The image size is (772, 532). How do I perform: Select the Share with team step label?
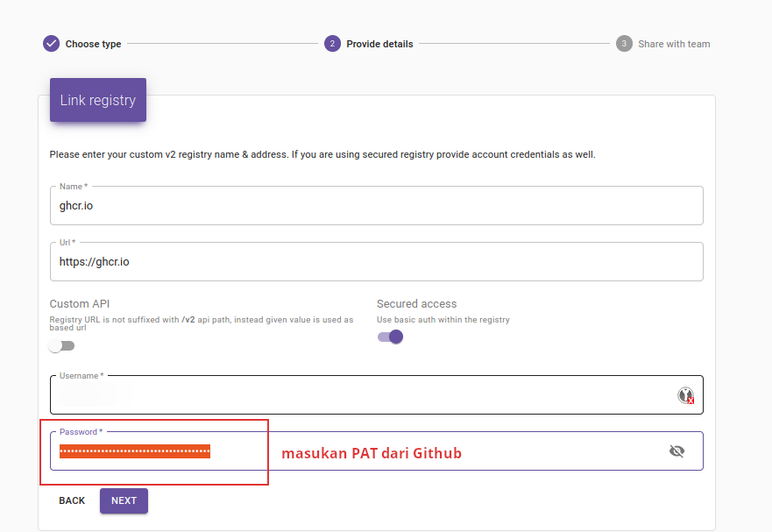(x=674, y=43)
